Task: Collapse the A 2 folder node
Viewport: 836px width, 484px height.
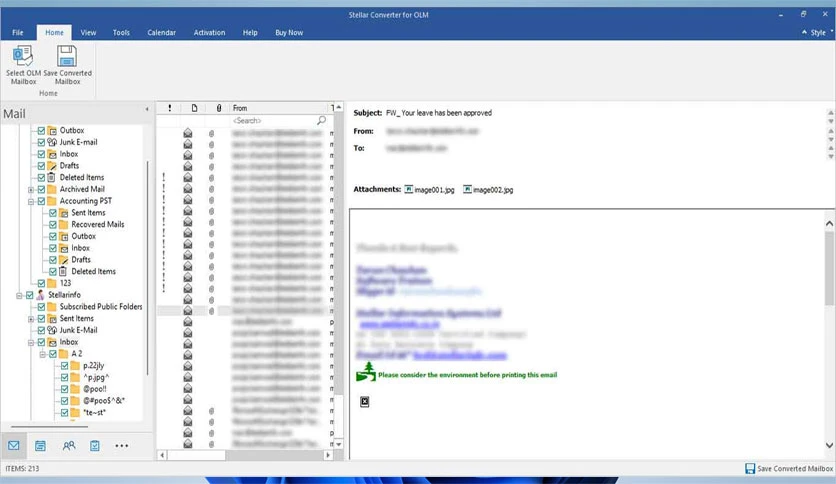Action: [43, 354]
